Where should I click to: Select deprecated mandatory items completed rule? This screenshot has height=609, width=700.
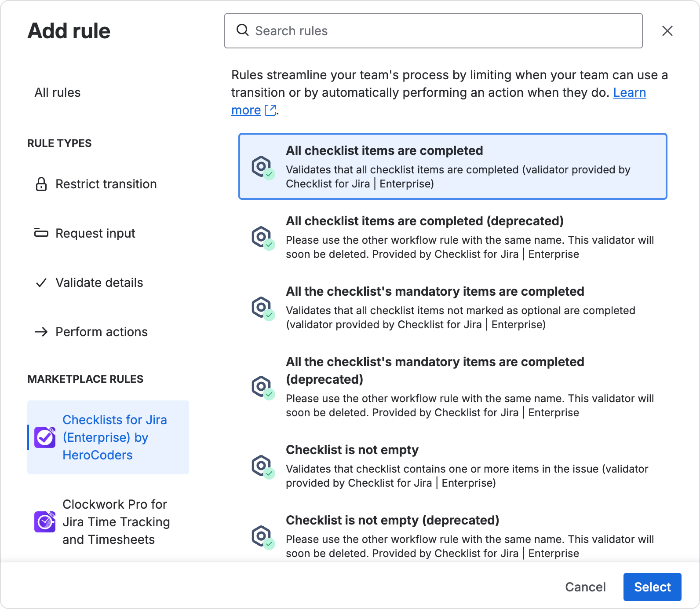[453, 387]
